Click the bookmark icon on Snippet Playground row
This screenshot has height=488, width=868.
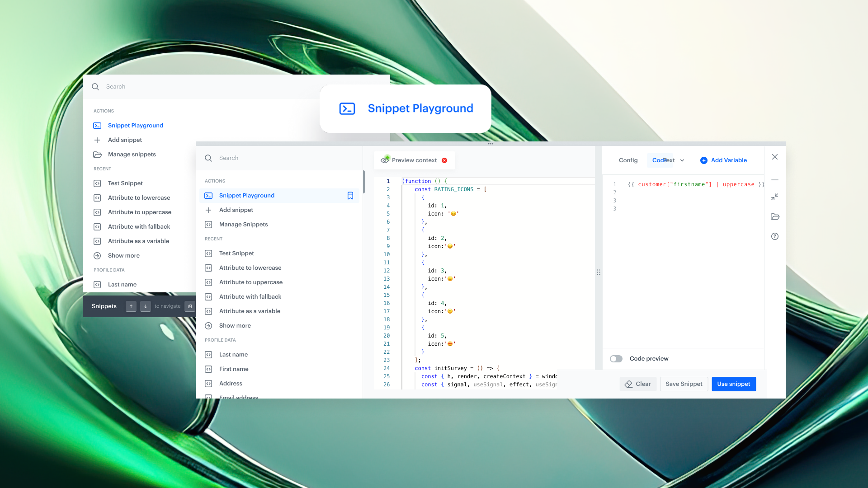point(350,196)
